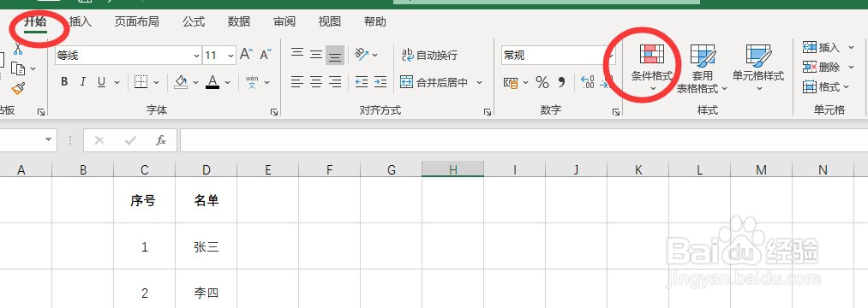This screenshot has height=308, width=868.
Task: Switch to 页面布局 tab
Action: 137,22
